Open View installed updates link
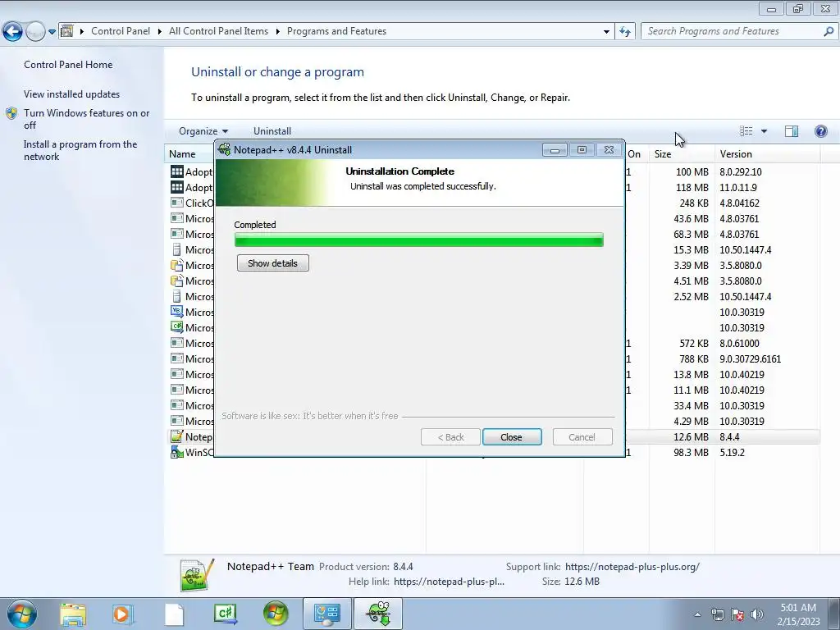This screenshot has width=840, height=630. (x=72, y=94)
